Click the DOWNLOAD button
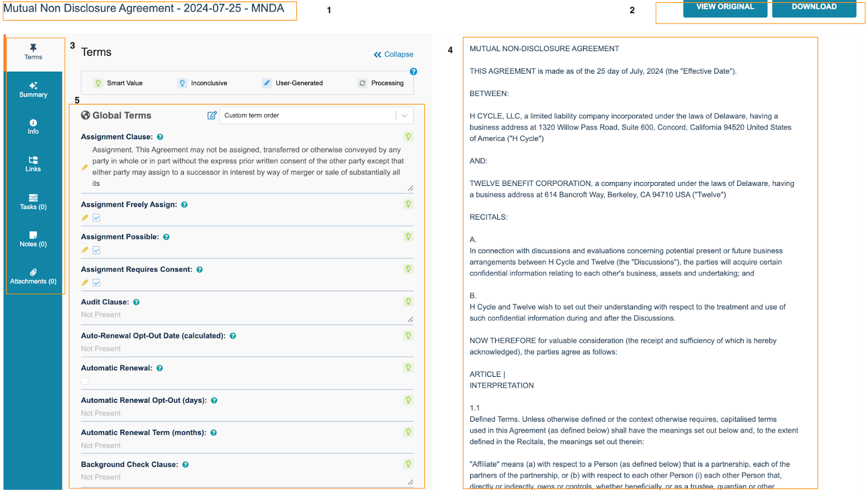The height and width of the screenshot is (490, 868). click(814, 8)
